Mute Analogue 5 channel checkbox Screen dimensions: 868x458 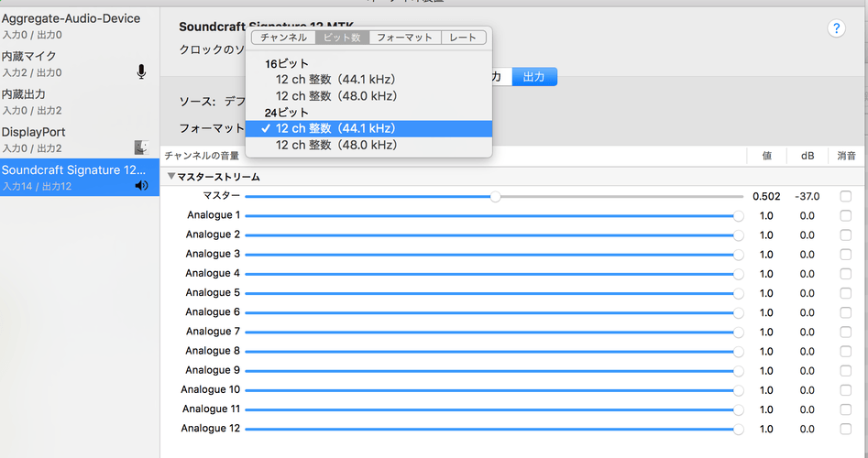click(x=845, y=293)
